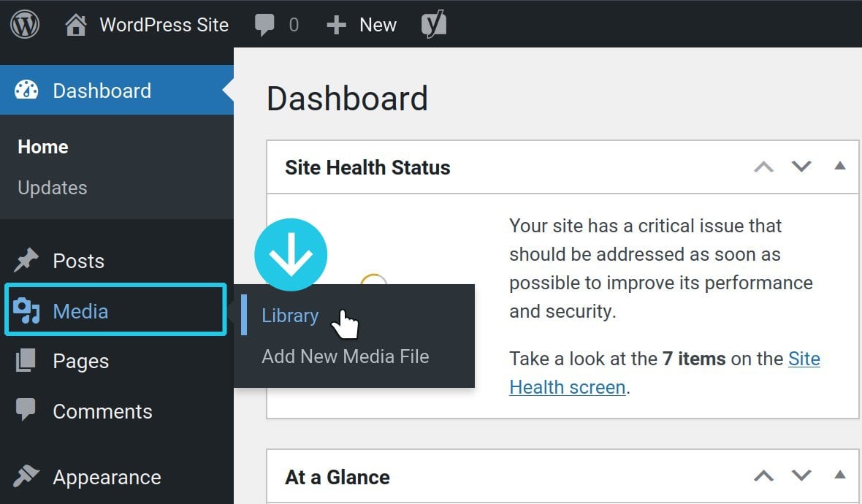Image resolution: width=862 pixels, height=504 pixels.
Task: Click the Dashboard gauge icon
Action: pyautogui.click(x=27, y=91)
